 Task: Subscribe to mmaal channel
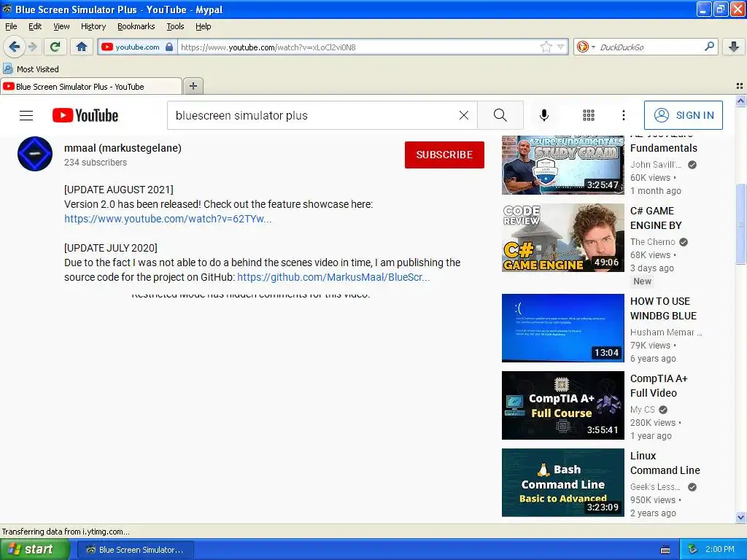tap(444, 155)
